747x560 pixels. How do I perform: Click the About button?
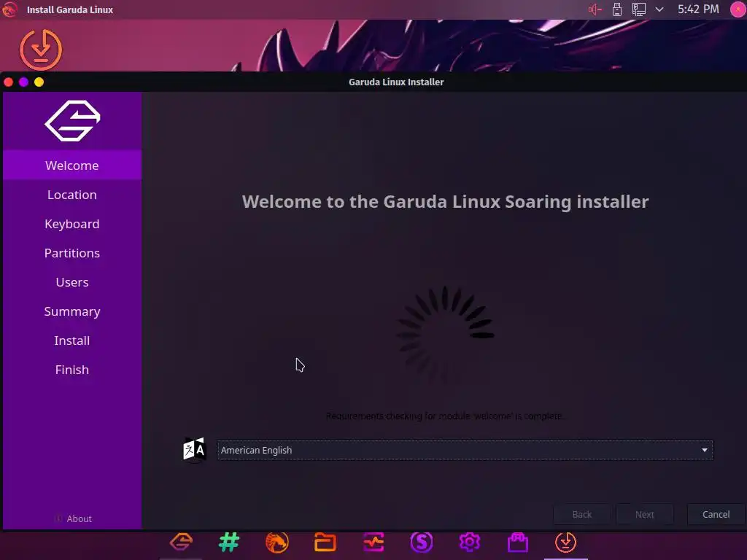point(73,518)
